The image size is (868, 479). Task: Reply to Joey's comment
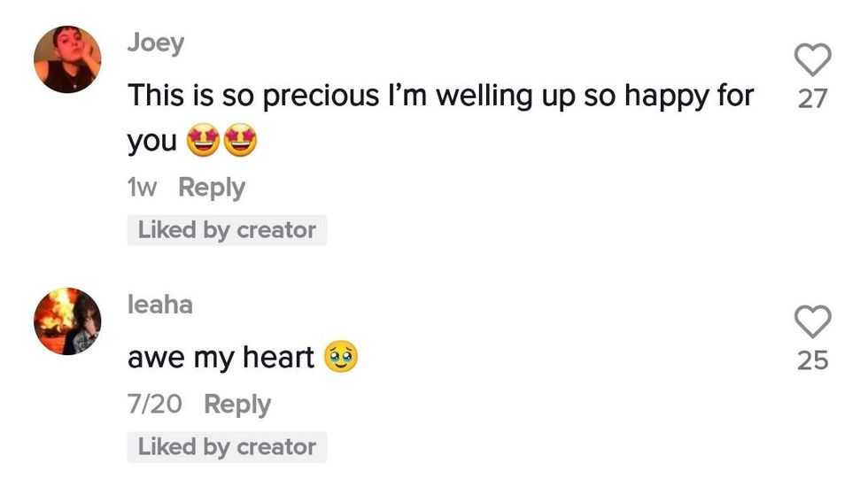(212, 188)
